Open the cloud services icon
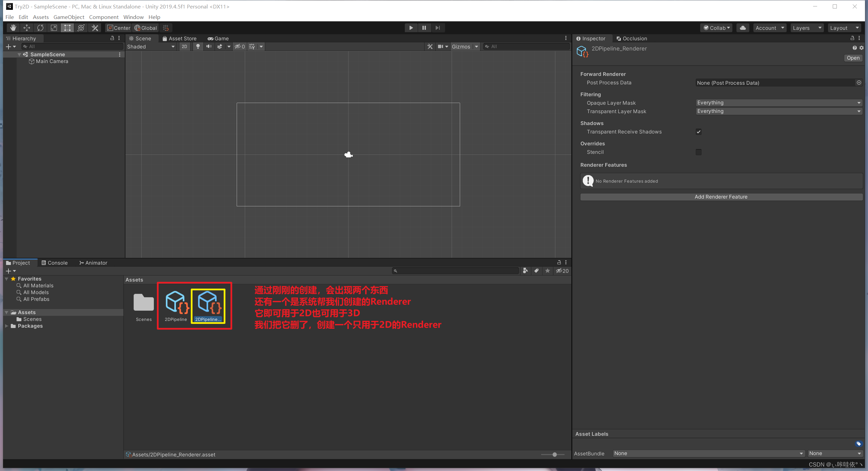Viewport: 868px width, 471px height. [x=743, y=28]
